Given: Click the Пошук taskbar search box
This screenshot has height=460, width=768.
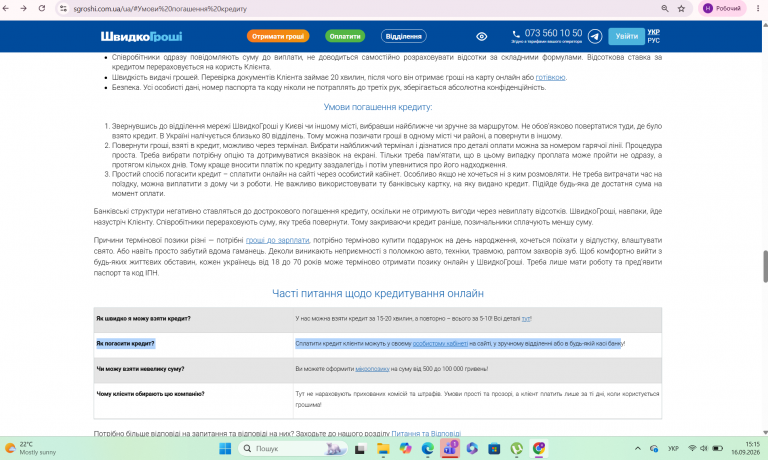Looking at the screenshot, I should point(293,448).
